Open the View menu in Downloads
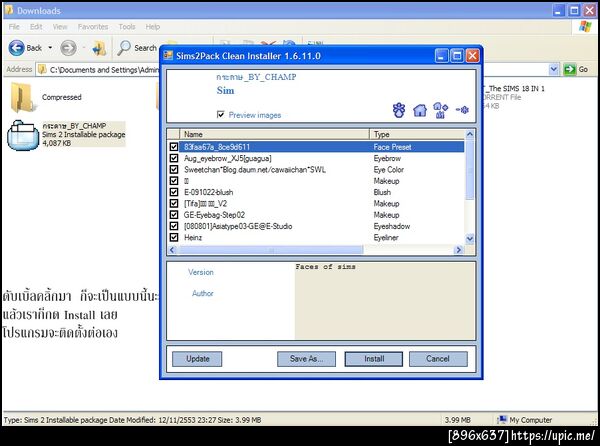The height and width of the screenshot is (446, 600). (60, 27)
